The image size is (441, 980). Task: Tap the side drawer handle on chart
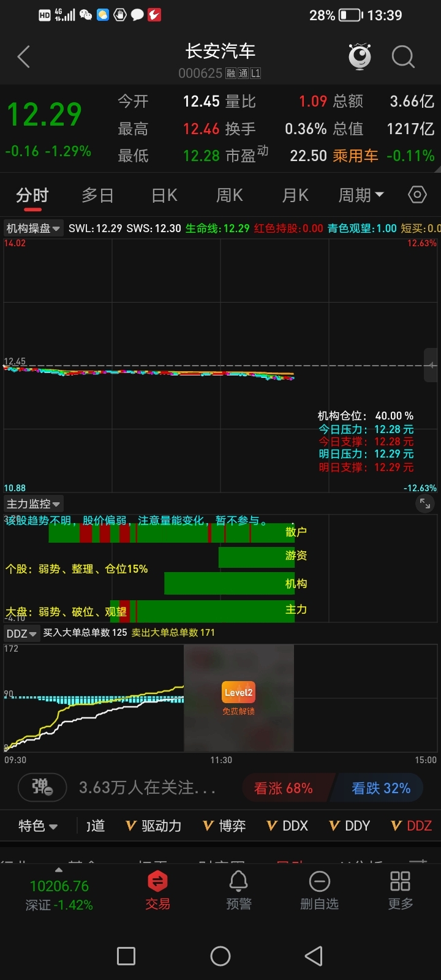pyautogui.click(x=432, y=366)
